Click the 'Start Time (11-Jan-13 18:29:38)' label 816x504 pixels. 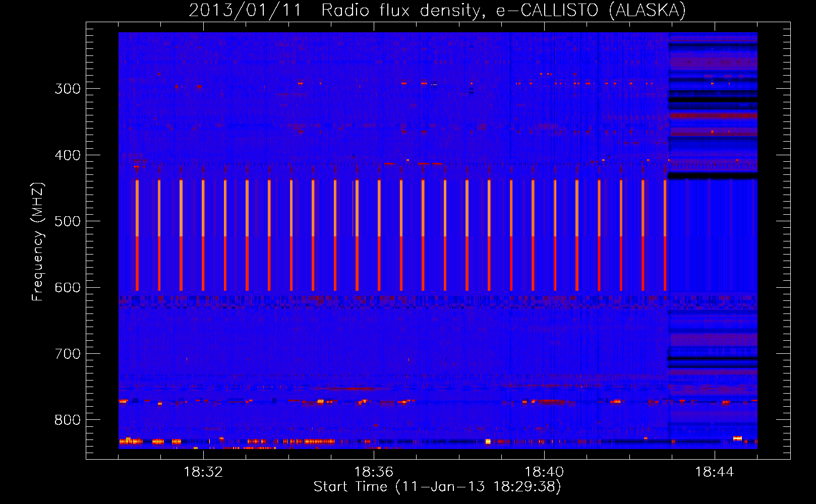click(x=437, y=487)
